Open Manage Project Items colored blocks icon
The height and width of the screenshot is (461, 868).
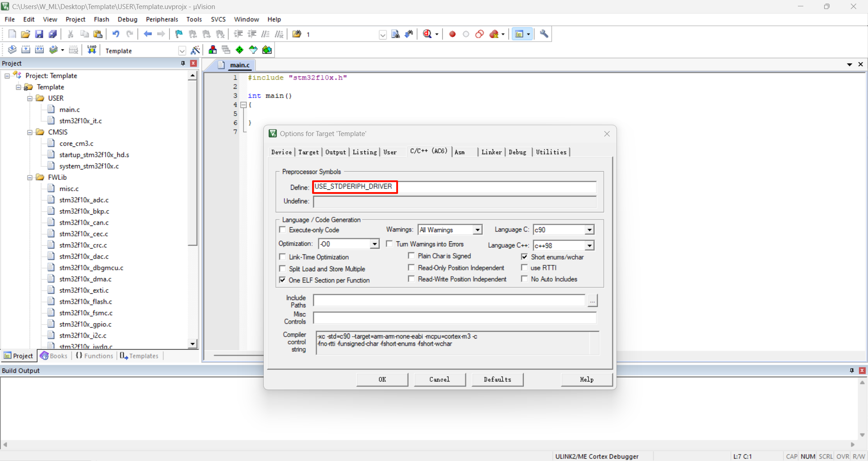[x=213, y=50]
